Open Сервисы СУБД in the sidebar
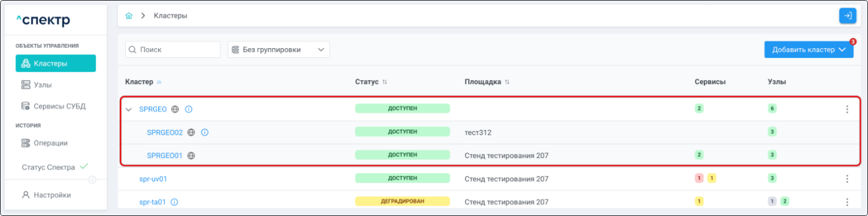This screenshot has width=868, height=216. (53, 106)
